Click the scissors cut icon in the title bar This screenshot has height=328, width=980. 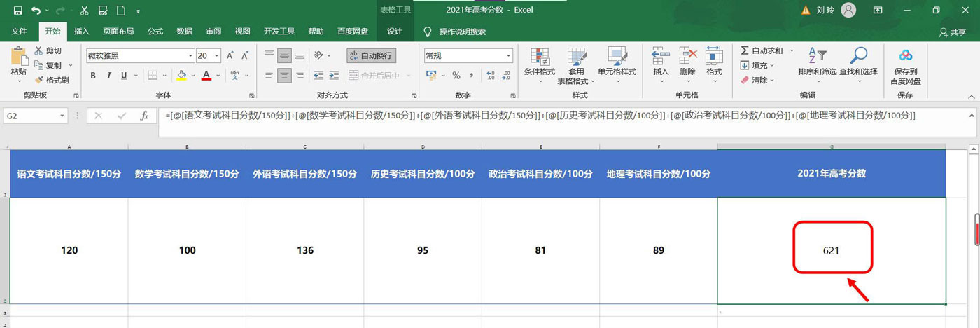click(84, 11)
